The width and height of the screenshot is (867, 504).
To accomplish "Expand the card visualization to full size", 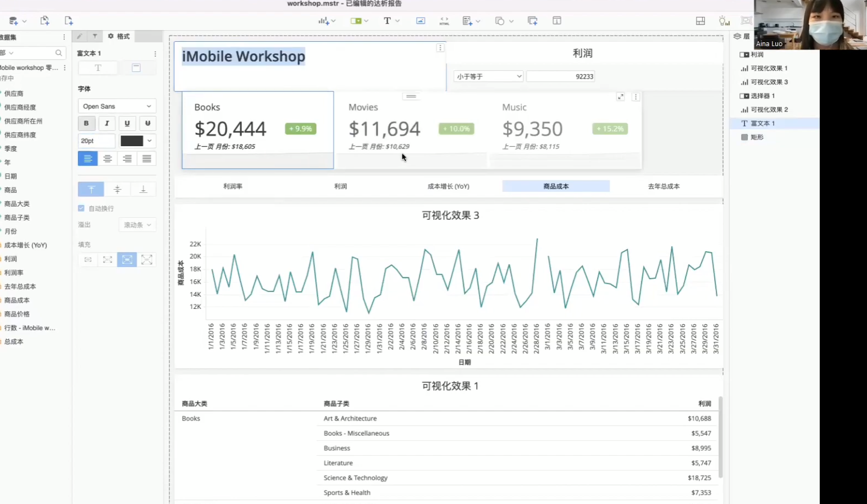I will [x=621, y=97].
